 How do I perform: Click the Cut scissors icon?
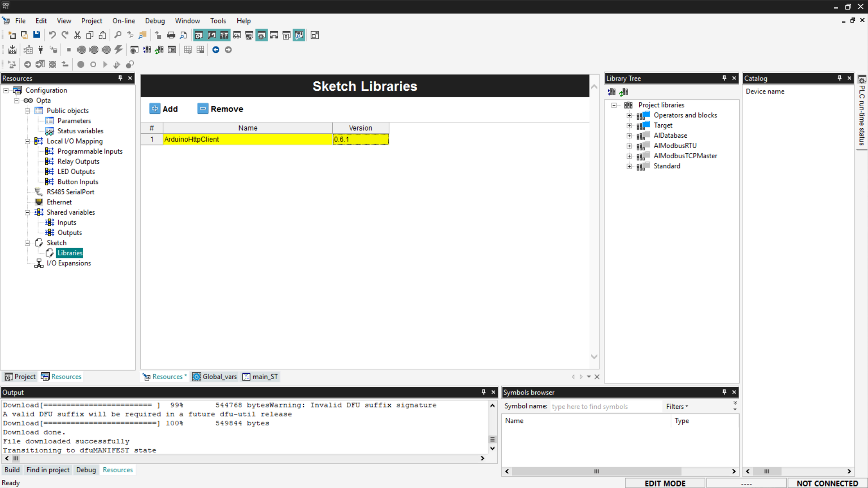pyautogui.click(x=77, y=35)
